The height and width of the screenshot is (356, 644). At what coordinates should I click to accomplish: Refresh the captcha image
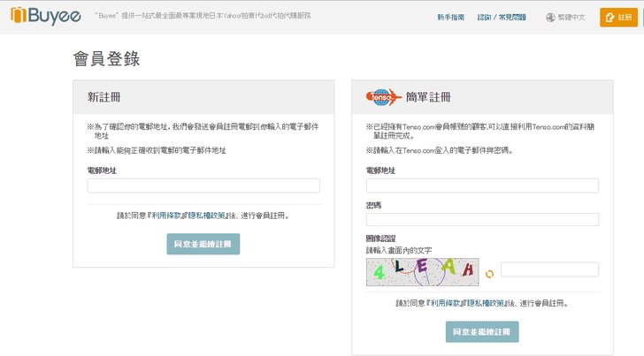pyautogui.click(x=489, y=274)
